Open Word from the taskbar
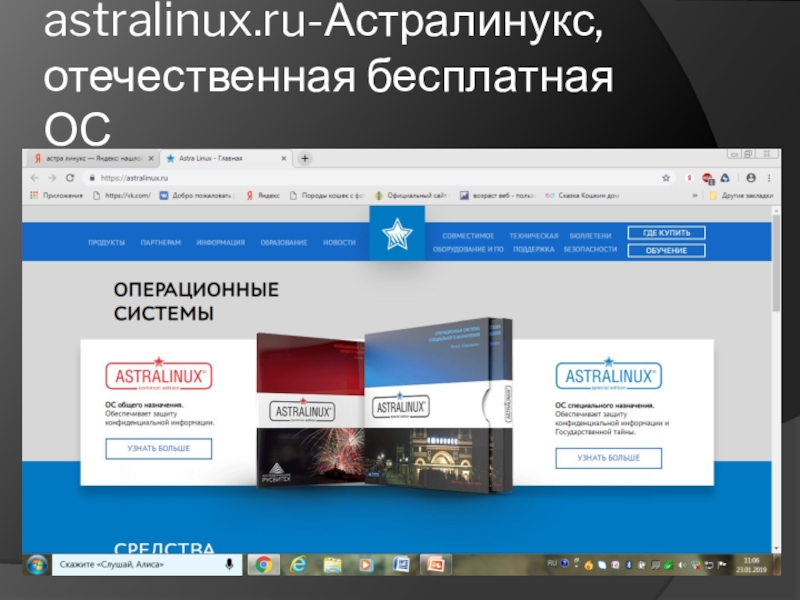 tap(401, 565)
